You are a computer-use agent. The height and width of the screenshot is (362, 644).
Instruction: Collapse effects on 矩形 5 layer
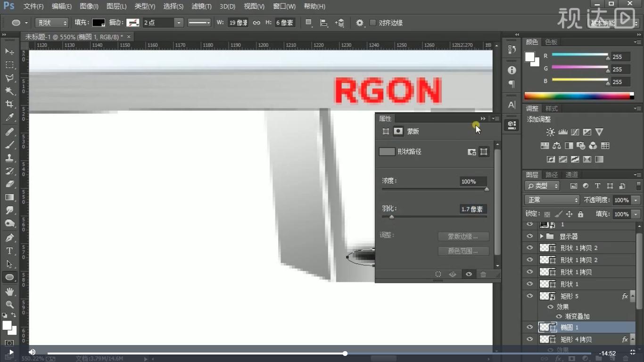click(x=633, y=296)
